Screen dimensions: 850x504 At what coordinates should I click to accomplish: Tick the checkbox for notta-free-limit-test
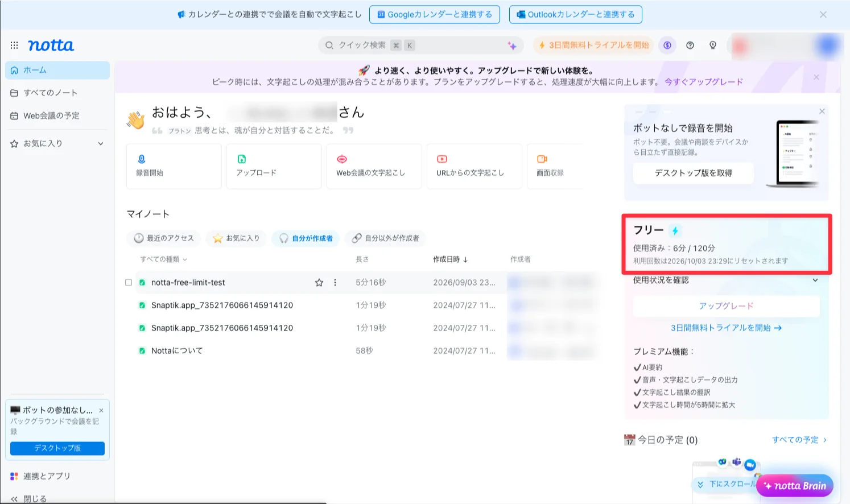[129, 282]
